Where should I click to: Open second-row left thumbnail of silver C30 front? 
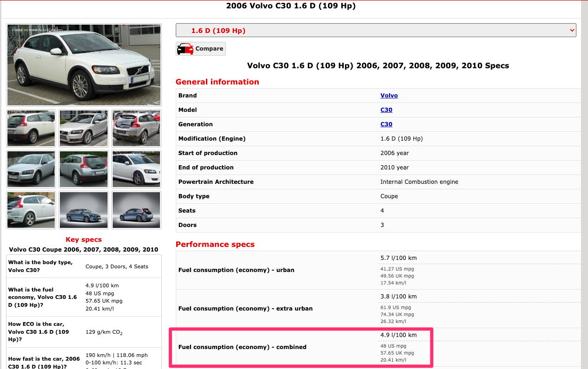click(31, 169)
